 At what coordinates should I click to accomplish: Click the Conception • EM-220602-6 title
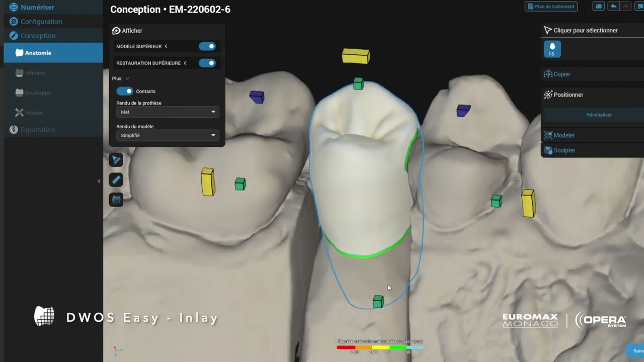(170, 9)
